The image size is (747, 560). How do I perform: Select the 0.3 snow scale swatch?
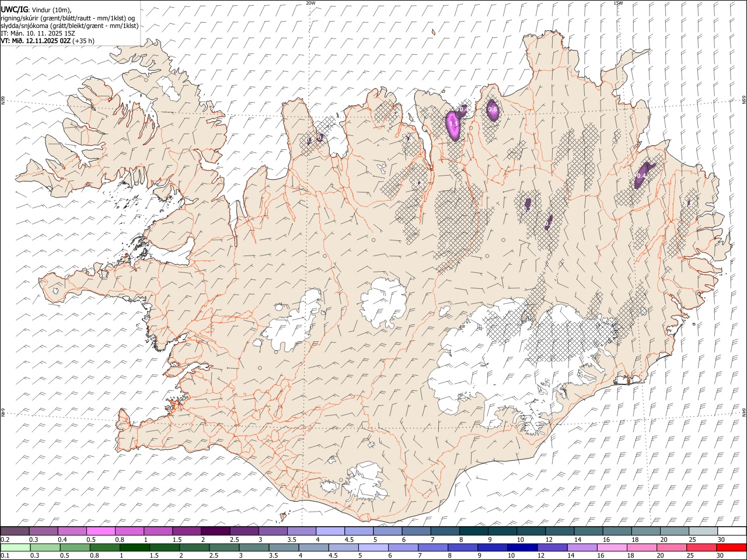43,531
